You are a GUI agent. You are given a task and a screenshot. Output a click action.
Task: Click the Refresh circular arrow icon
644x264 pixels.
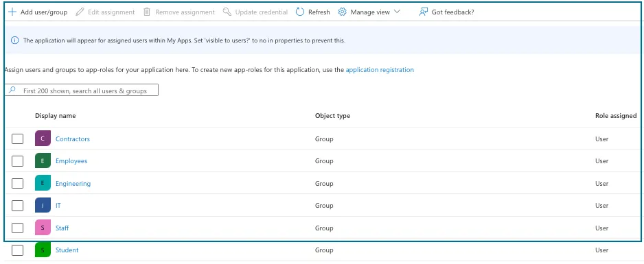300,12
